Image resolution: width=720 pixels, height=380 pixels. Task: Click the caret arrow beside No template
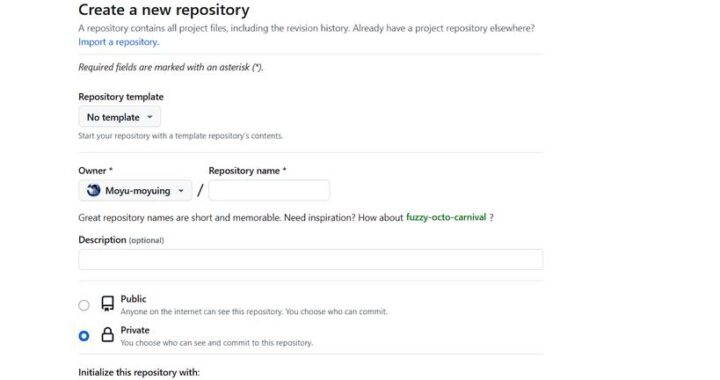pos(150,117)
